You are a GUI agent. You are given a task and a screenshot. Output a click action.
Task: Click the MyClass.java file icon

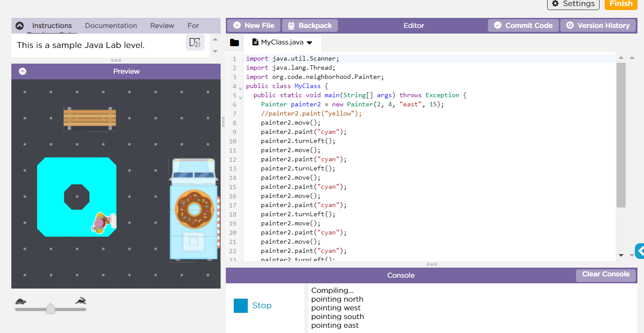coord(256,42)
